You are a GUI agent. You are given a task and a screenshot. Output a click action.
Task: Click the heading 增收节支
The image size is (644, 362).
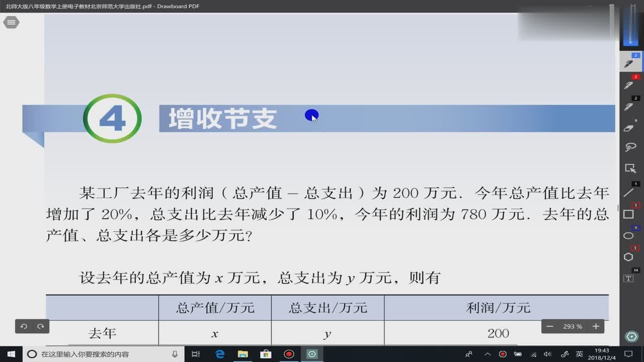point(223,119)
